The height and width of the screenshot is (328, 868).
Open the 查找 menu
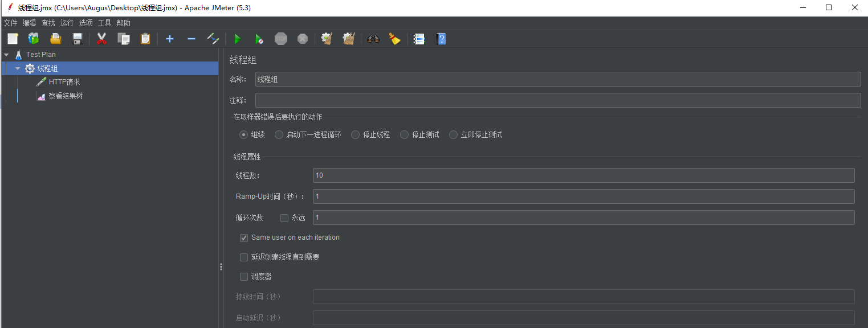tap(48, 23)
